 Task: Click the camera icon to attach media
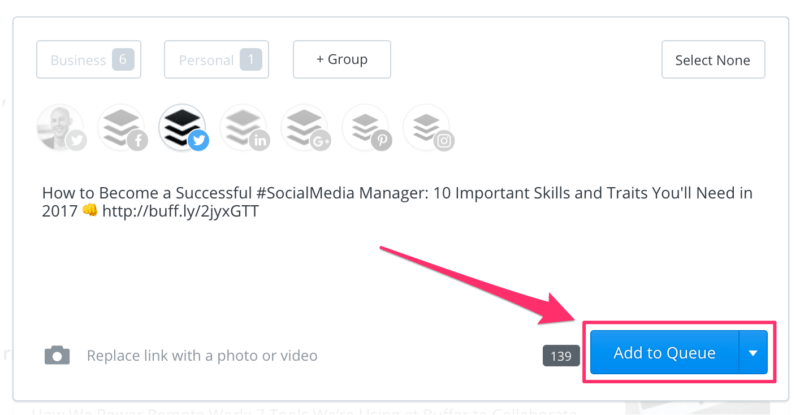tap(57, 355)
